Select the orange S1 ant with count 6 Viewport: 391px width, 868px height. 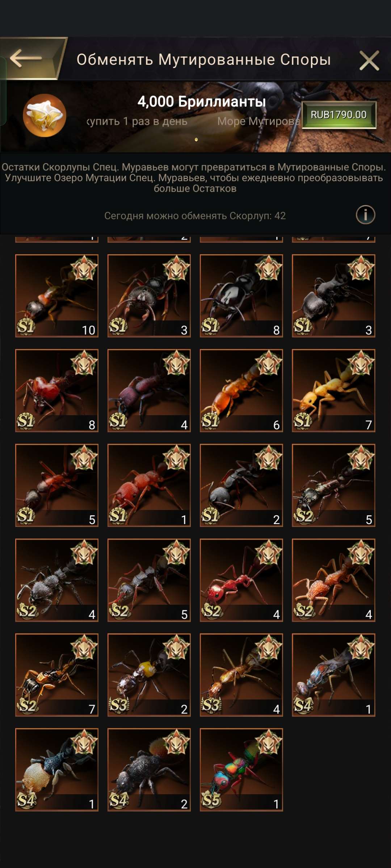241,391
